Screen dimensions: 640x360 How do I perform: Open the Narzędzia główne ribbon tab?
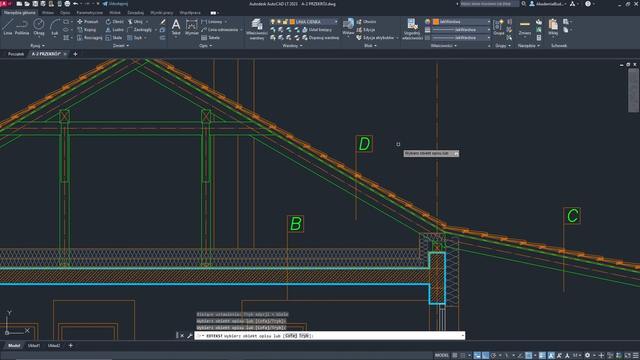pos(20,13)
